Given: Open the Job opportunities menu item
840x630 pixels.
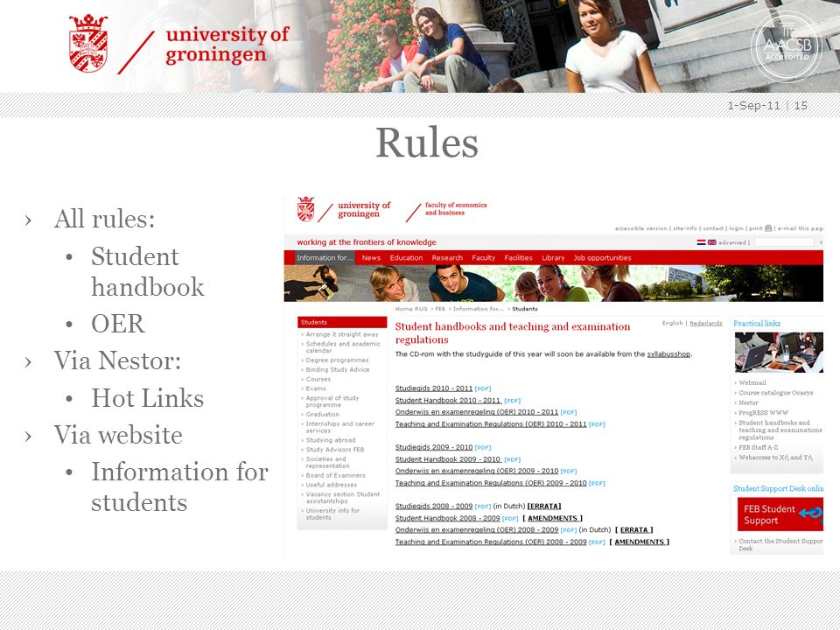Looking at the screenshot, I should (x=602, y=257).
